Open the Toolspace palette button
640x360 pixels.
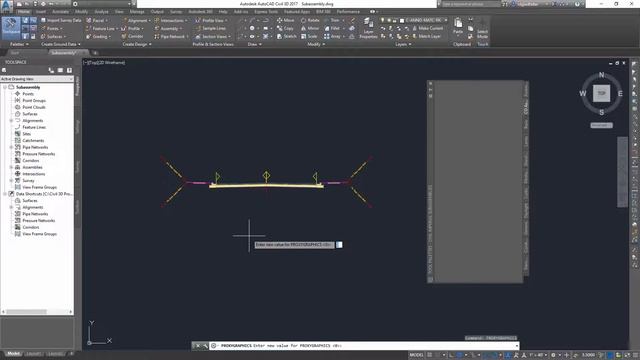(11, 27)
